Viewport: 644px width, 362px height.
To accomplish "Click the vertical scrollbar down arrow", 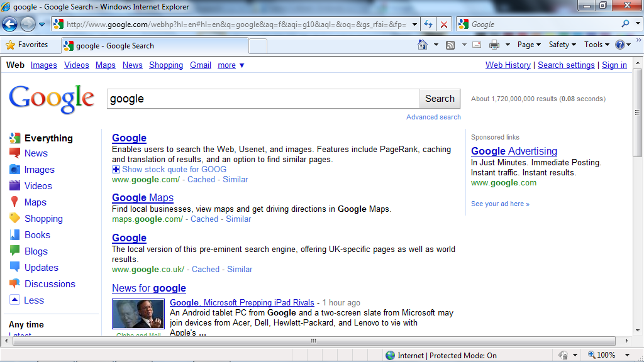I will tap(638, 331).
